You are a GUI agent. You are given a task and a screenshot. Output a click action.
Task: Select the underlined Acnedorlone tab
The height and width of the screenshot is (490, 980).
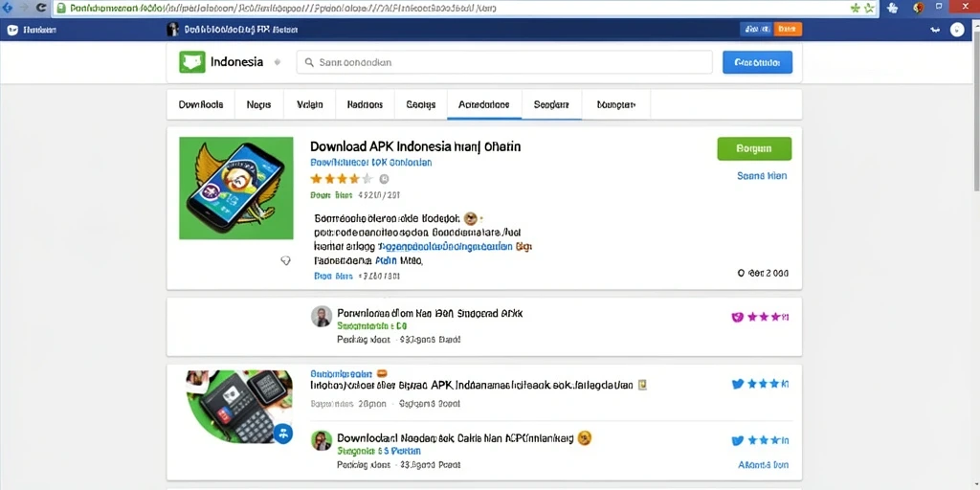click(x=483, y=104)
